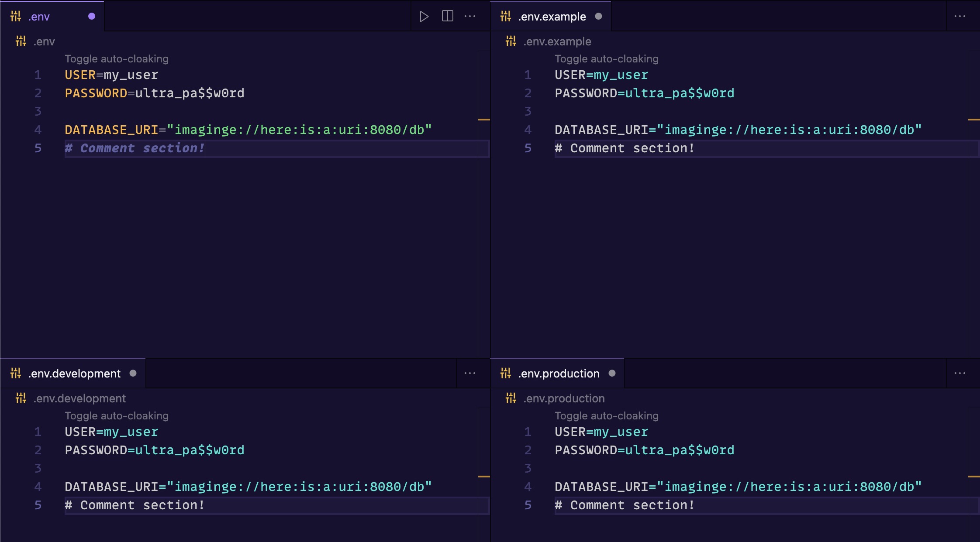
Task: Open more actions for .env.example editor group
Action: [x=960, y=16]
